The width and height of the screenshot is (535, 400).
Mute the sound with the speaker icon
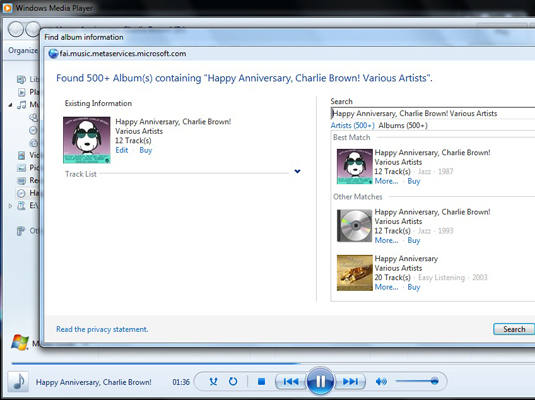381,381
